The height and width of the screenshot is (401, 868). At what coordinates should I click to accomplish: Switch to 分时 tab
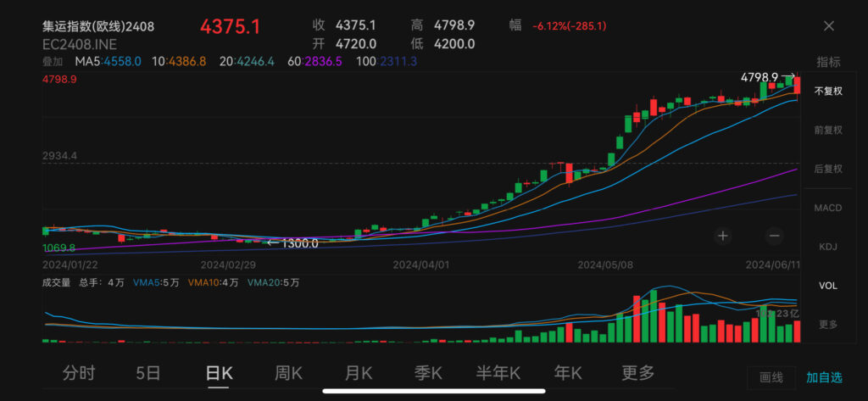click(x=79, y=373)
